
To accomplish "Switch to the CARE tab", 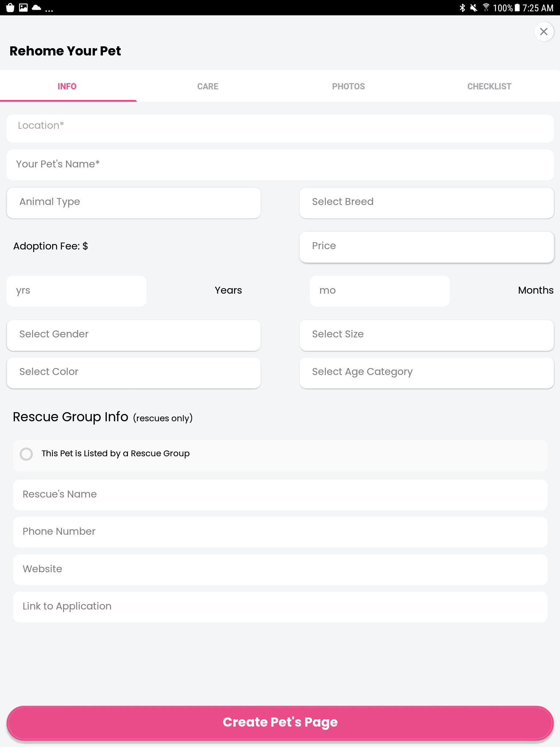I will click(208, 86).
